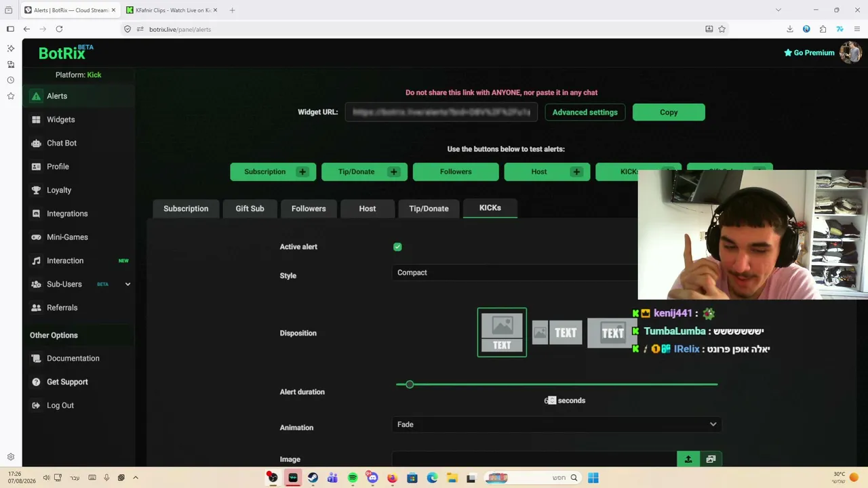This screenshot has width=868, height=488.
Task: Click the Advanced settings button
Action: 585,113
